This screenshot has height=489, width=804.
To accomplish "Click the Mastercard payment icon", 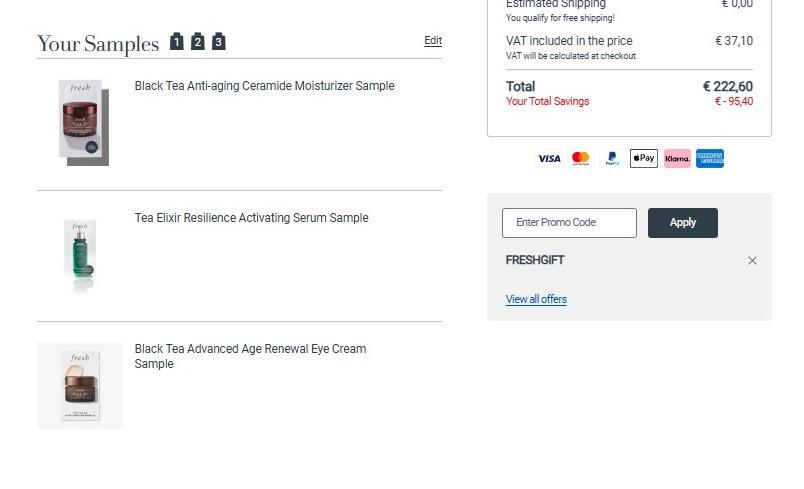I will pos(580,158).
